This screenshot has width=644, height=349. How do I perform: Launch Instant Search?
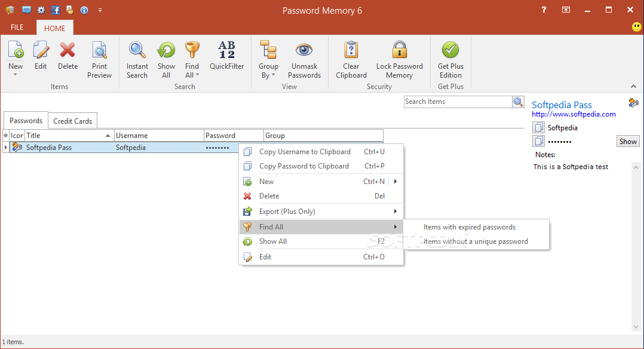(137, 60)
